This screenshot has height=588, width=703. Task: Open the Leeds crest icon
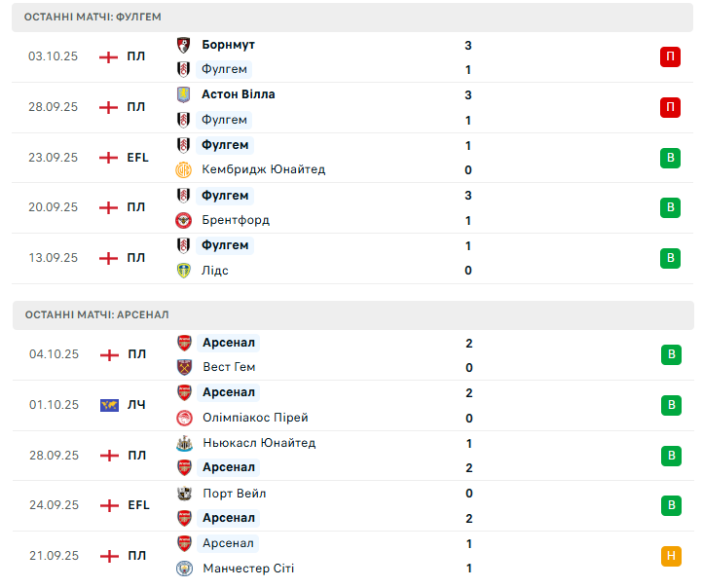tap(183, 271)
